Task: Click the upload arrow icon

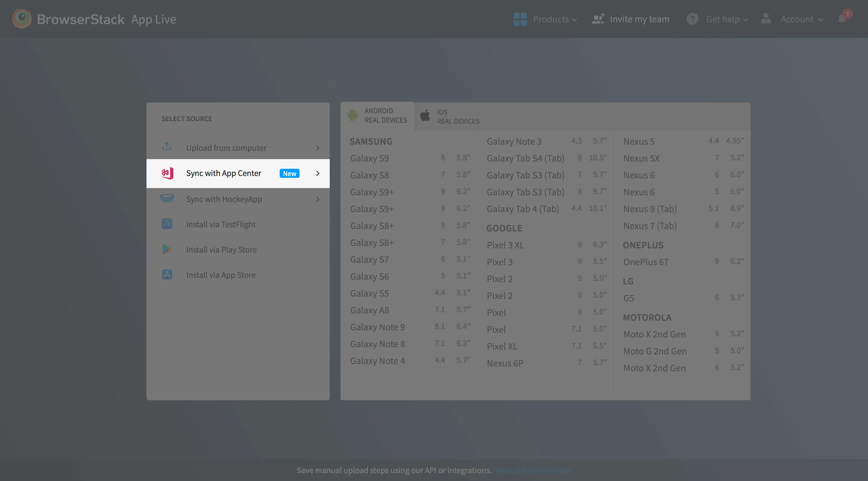Action: (x=167, y=146)
